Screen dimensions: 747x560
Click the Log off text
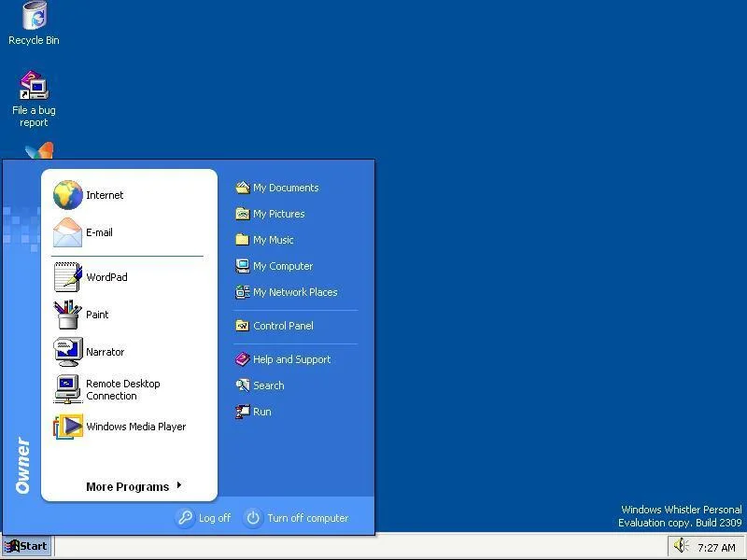coord(215,518)
